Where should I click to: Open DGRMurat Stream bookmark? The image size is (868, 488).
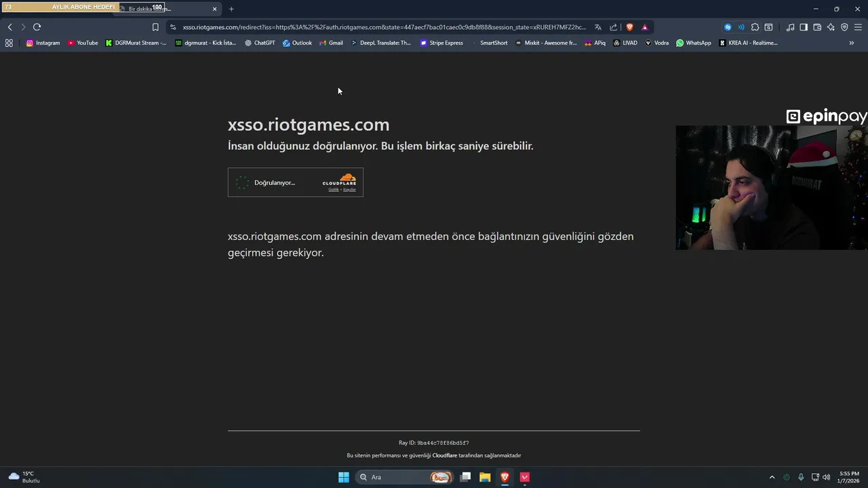coord(136,43)
